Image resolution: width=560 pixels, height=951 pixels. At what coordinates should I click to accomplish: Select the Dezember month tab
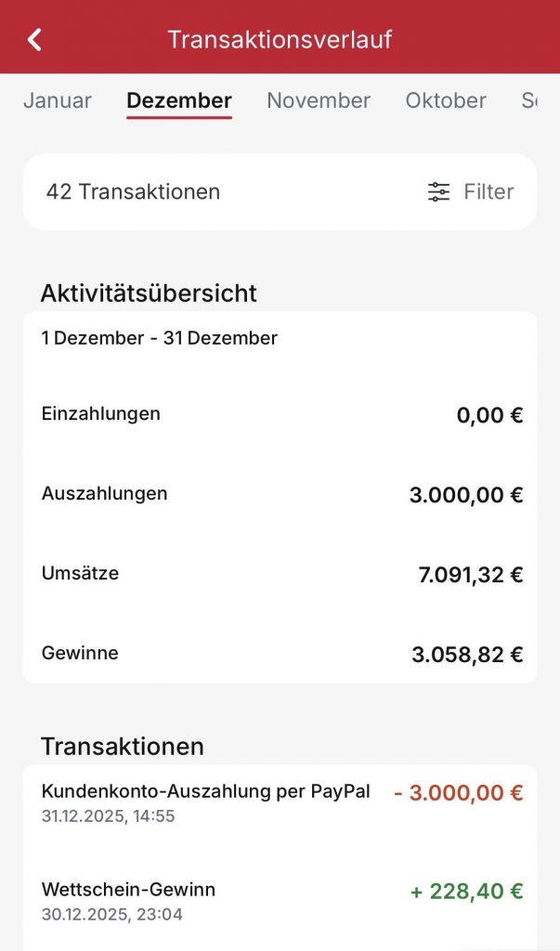pos(179,100)
